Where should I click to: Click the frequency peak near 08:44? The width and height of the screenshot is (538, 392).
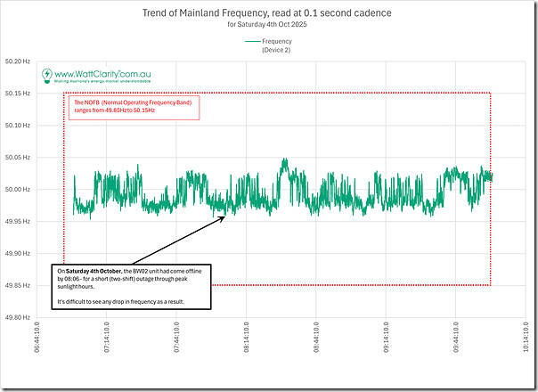coord(284,161)
